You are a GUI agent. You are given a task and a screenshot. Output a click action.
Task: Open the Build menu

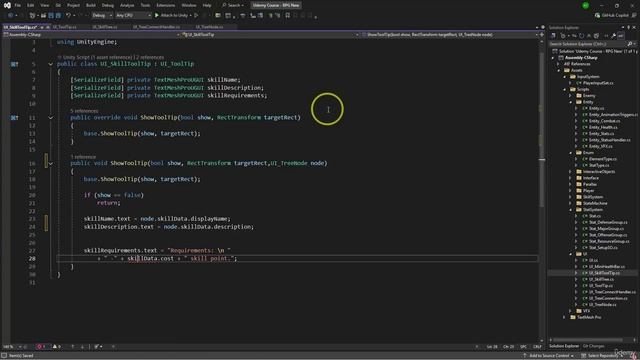pyautogui.click(x=91, y=5)
